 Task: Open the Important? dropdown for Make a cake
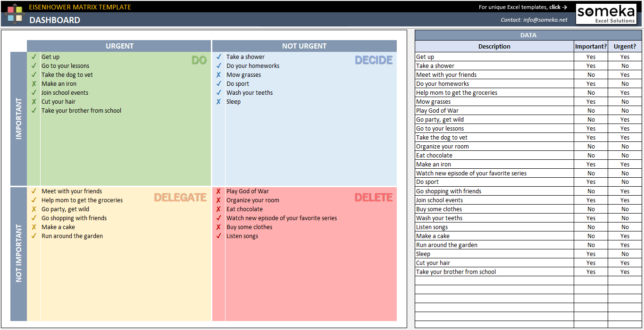pyautogui.click(x=591, y=236)
